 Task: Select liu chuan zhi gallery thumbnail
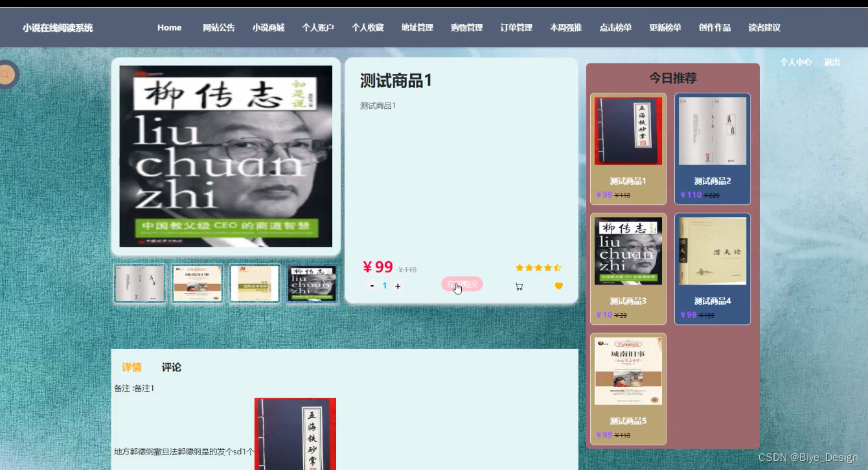[x=312, y=283]
